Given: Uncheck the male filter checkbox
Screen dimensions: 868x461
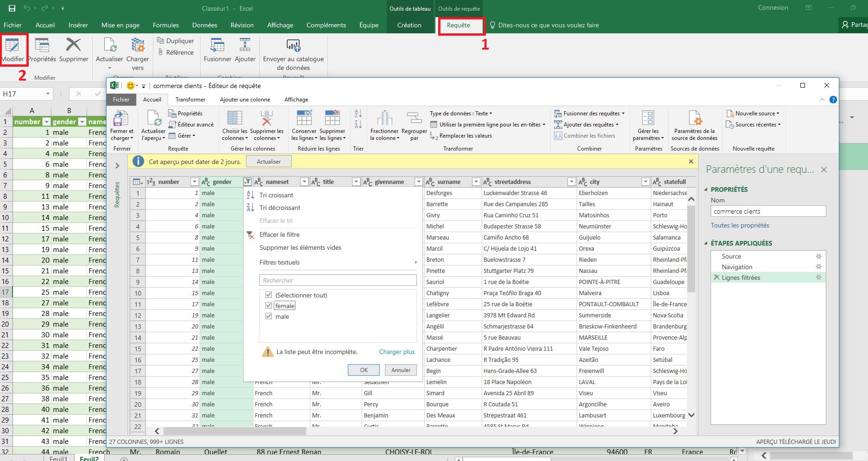Looking at the screenshot, I should [269, 316].
